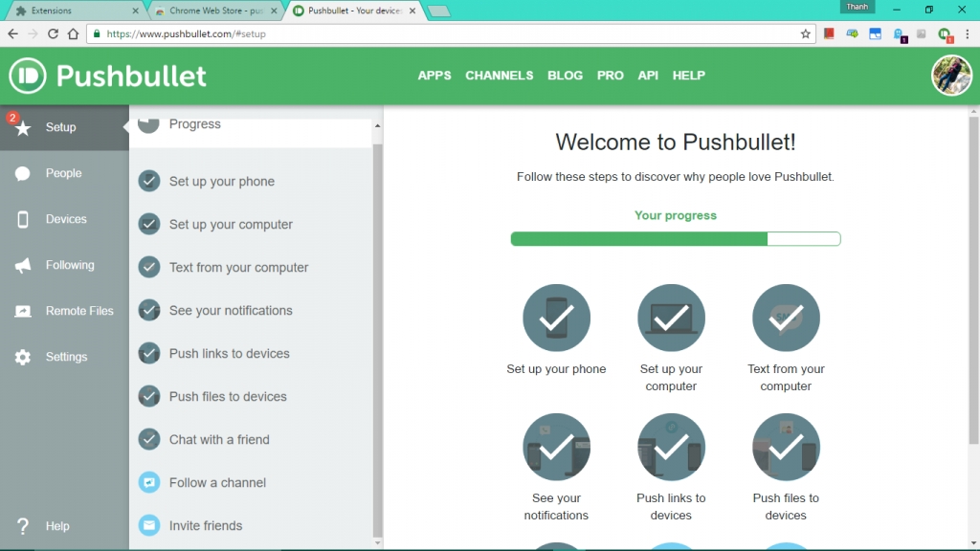Click the Push links to devices circle icon
Image resolution: width=980 pixels, height=551 pixels.
coord(671,448)
